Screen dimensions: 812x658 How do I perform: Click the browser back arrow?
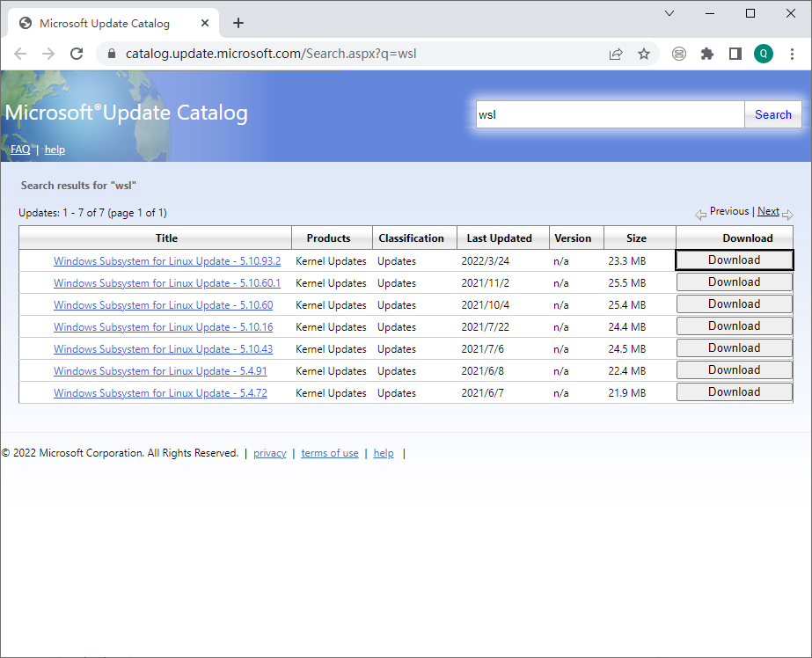tap(20, 54)
